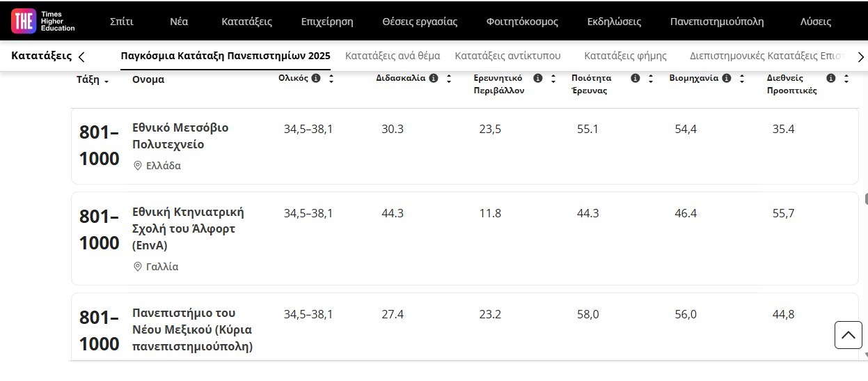Open the Θέσεις εργασίας menu

[x=420, y=22]
